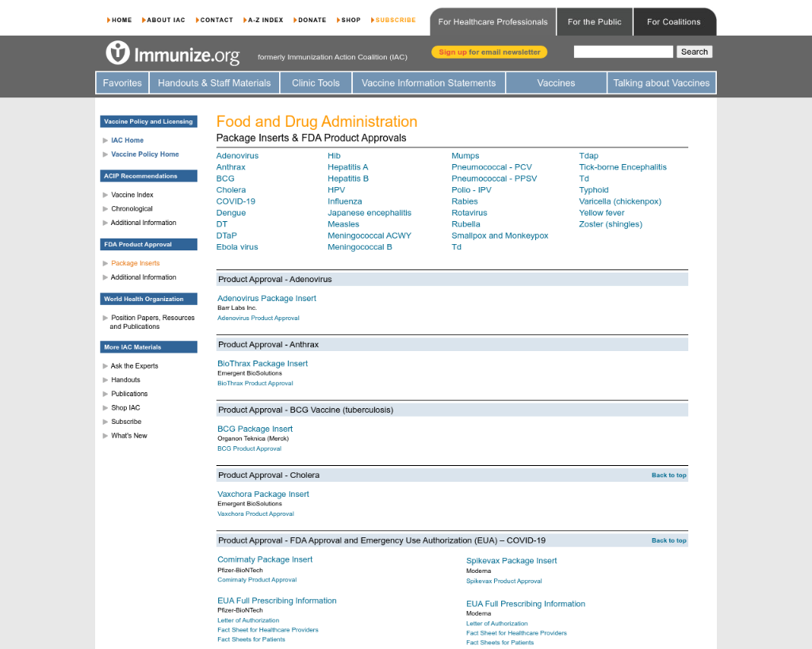
Task: Click Back to top in COVID-19 header
Action: [668, 540]
